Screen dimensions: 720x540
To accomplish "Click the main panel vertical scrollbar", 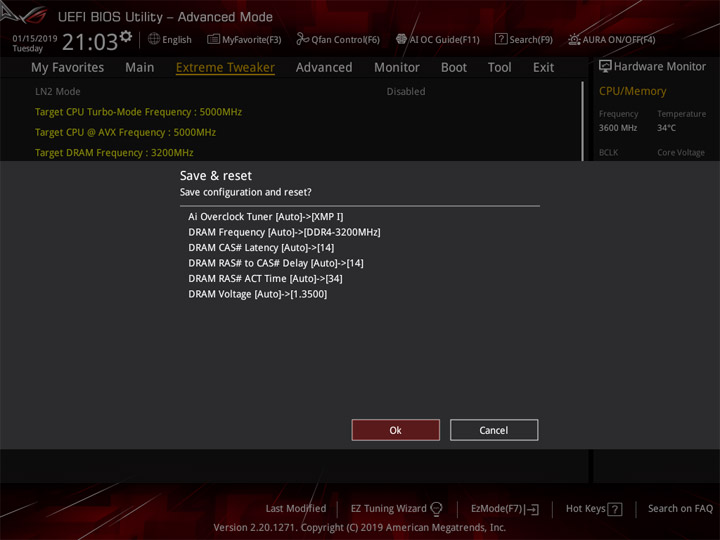I will (x=583, y=121).
